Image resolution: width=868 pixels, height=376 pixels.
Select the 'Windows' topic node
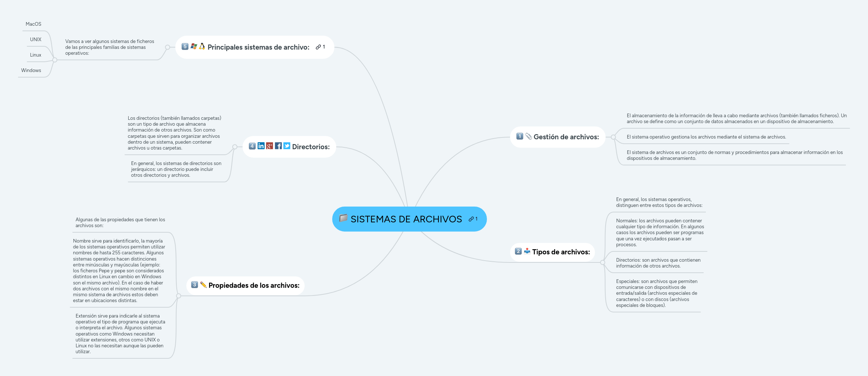point(31,70)
